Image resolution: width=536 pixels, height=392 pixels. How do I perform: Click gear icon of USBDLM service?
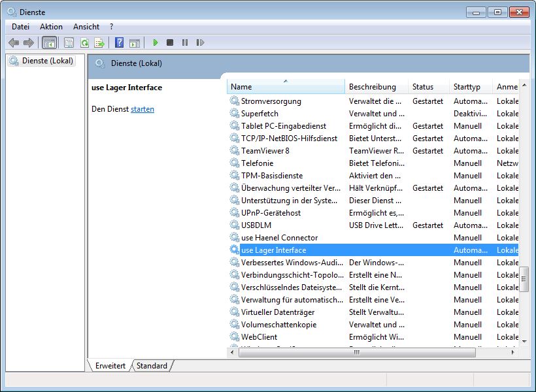[234, 225]
